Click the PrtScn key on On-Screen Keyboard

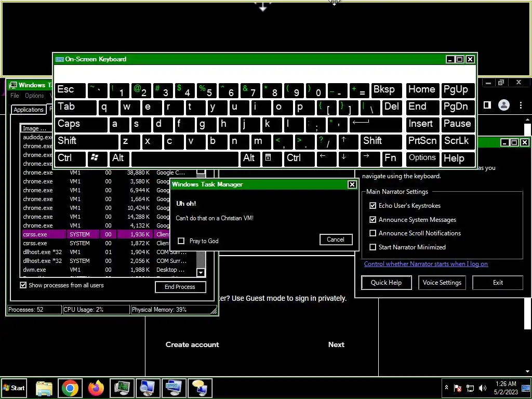(422, 141)
